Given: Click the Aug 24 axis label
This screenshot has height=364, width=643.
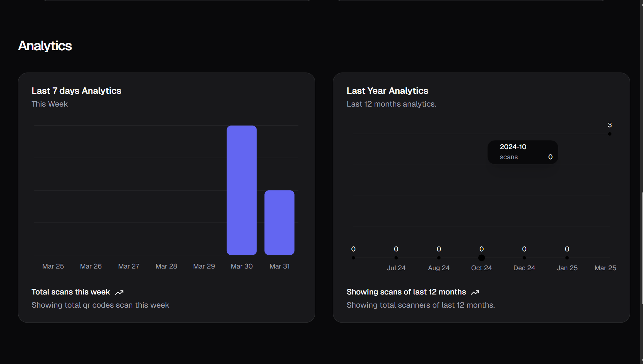Looking at the screenshot, I should click(x=439, y=268).
